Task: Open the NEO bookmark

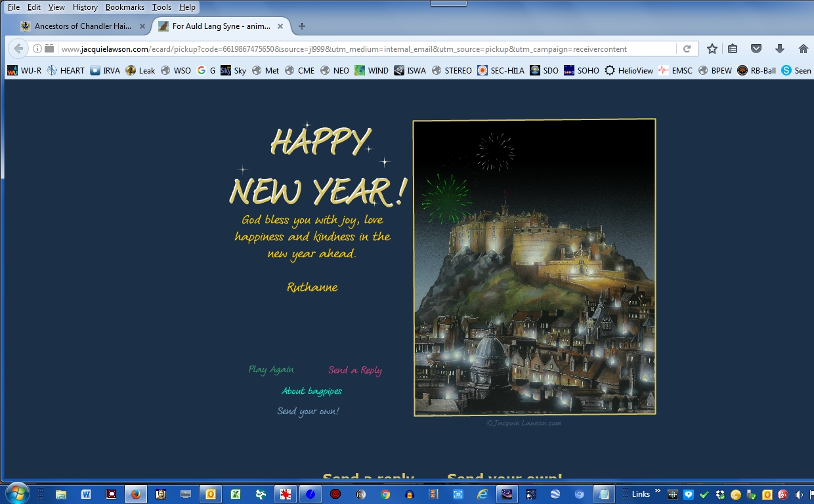Action: pyautogui.click(x=335, y=70)
